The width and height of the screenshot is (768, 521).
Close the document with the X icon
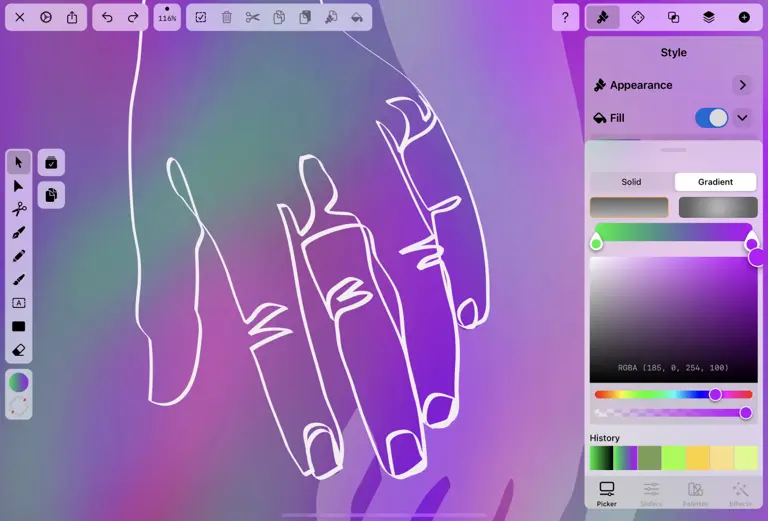tap(20, 18)
